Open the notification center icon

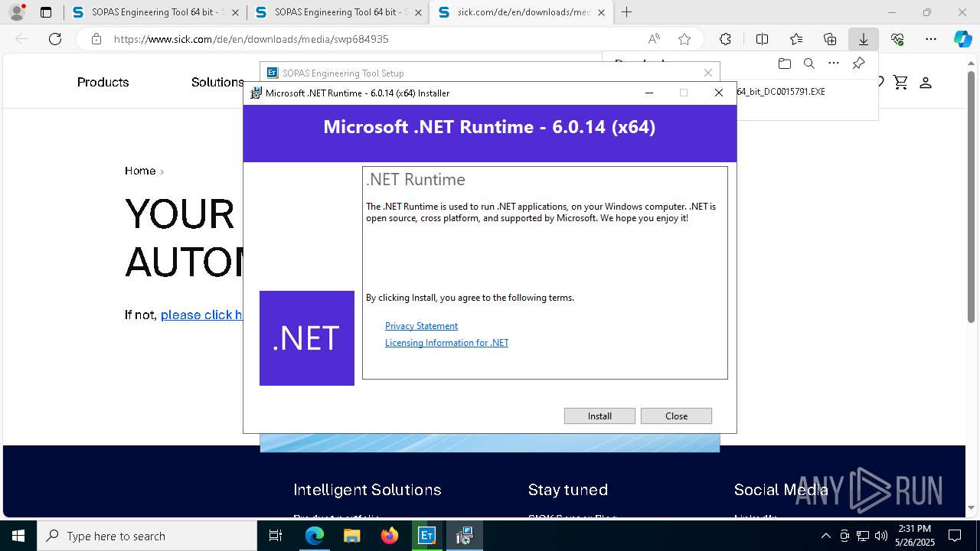pos(955,536)
